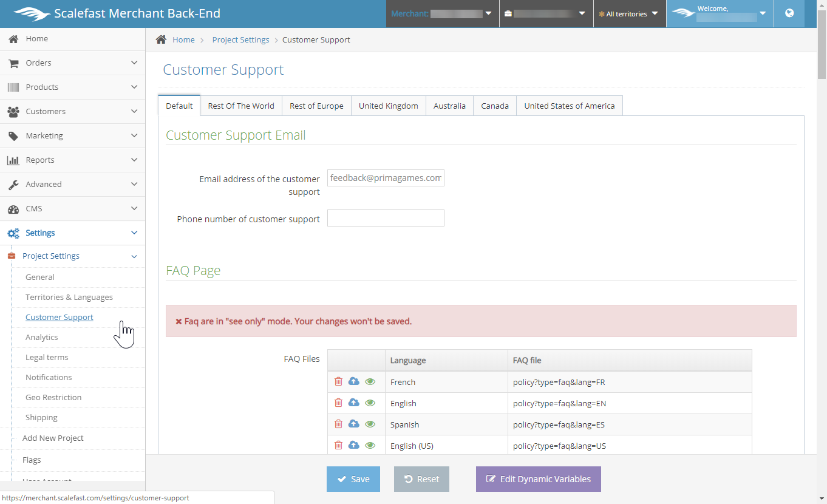Open Edit Dynamic Variables
Image resolution: width=827 pixels, height=504 pixels.
pyautogui.click(x=538, y=479)
